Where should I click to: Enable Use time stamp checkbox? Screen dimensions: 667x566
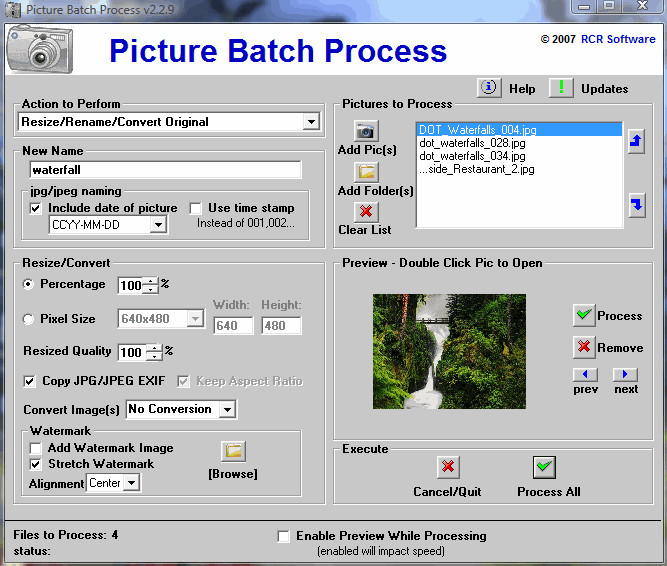(x=195, y=208)
